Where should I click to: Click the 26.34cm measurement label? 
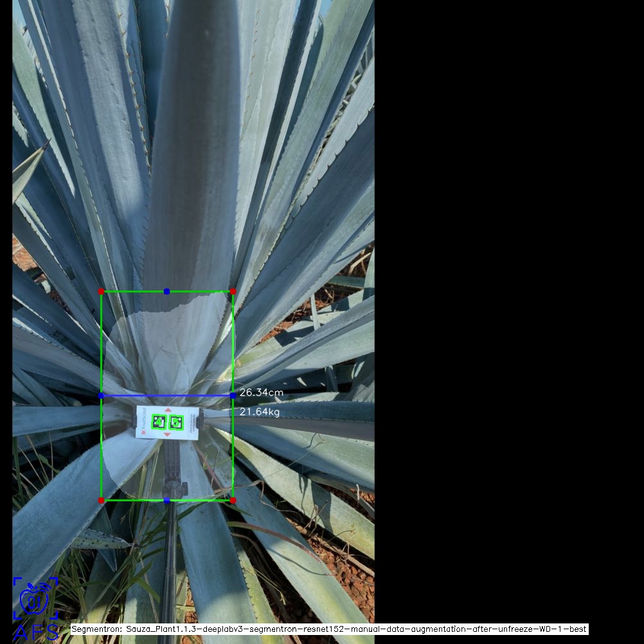click(x=261, y=392)
